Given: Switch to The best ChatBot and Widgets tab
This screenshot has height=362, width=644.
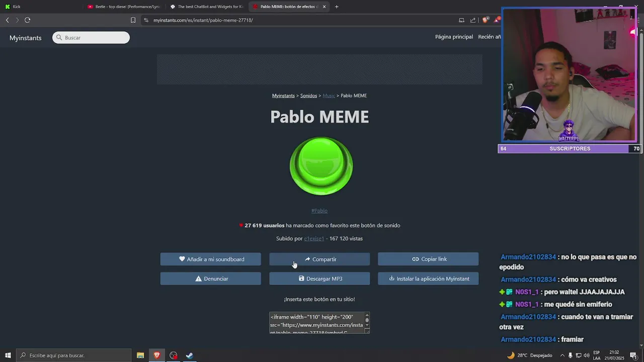Looking at the screenshot, I should [207, 7].
